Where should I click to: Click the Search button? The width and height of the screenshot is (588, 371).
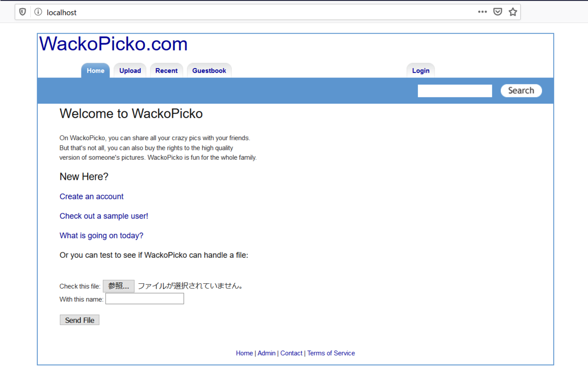point(521,91)
